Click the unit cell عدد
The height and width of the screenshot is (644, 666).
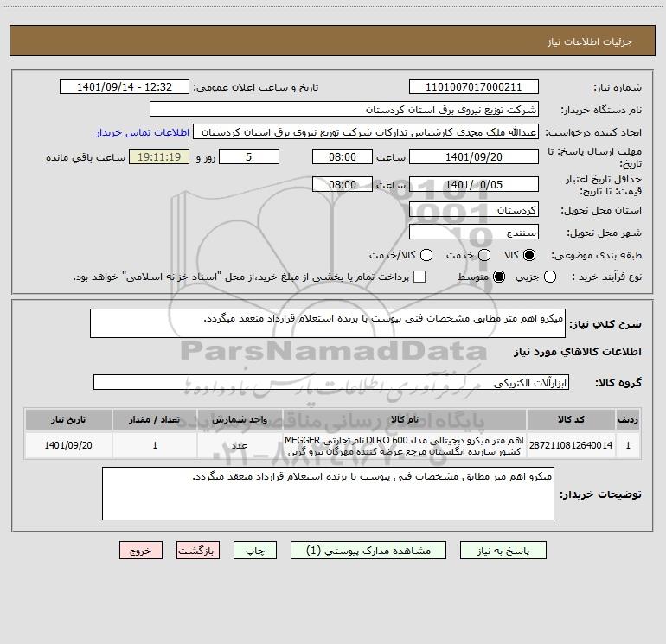click(240, 445)
